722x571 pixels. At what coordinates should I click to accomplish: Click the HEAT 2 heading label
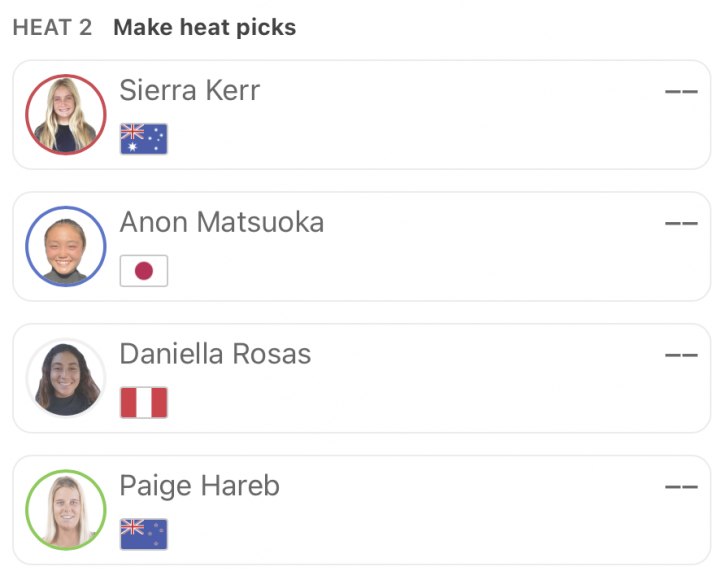(52, 28)
